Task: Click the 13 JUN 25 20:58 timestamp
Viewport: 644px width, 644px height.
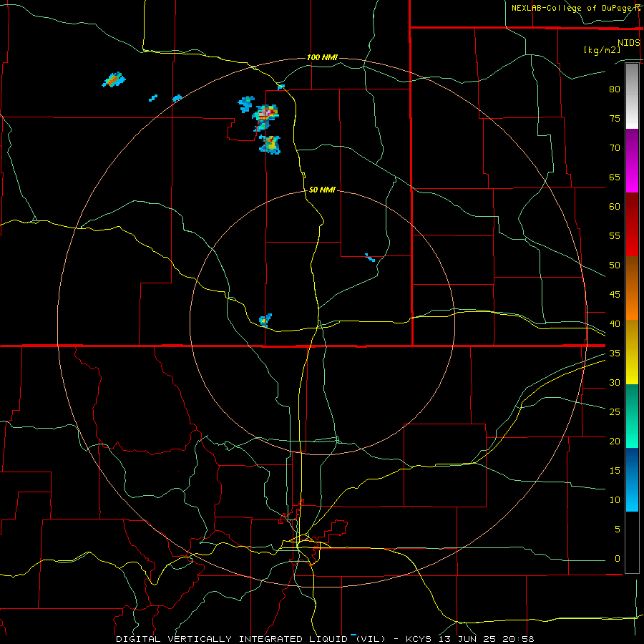Action: click(487, 639)
